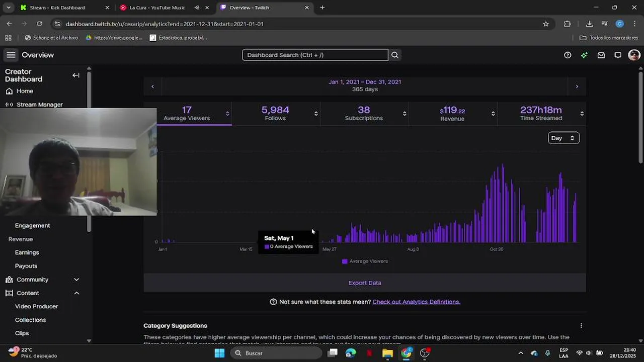Image resolution: width=644 pixels, height=362 pixels.
Task: Open the help question mark icon
Action: coord(568,55)
